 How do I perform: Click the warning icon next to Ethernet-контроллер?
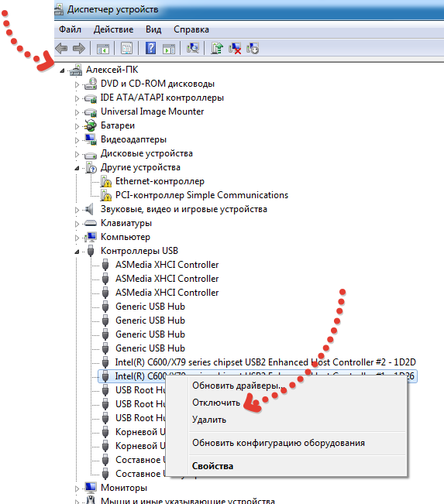pyautogui.click(x=106, y=181)
